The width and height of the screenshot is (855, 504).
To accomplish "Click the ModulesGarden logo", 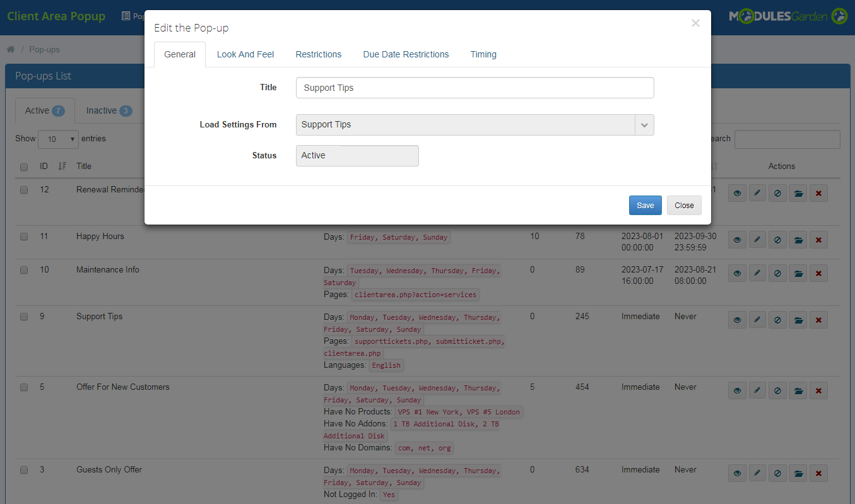I will (787, 16).
